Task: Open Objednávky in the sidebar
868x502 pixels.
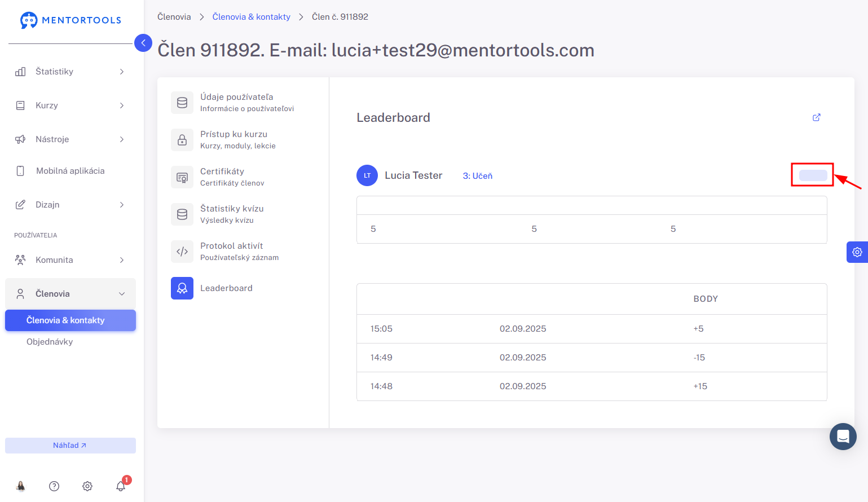Action: 50,342
